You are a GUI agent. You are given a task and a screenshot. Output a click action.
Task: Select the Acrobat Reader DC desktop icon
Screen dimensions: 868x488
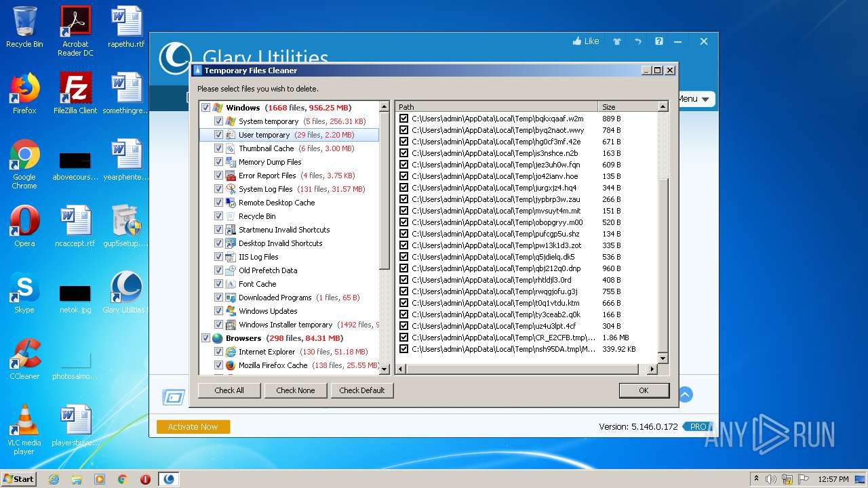[75, 30]
